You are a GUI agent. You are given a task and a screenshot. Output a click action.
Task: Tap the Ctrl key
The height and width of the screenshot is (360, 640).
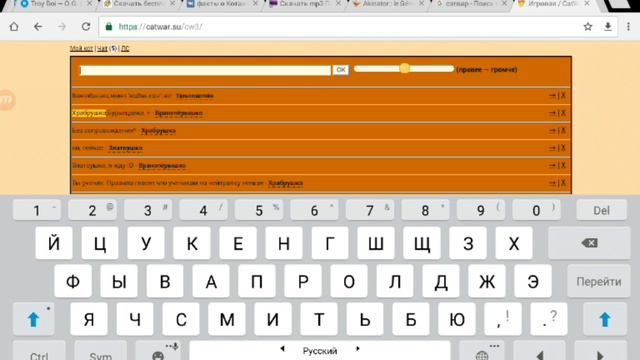click(x=39, y=351)
